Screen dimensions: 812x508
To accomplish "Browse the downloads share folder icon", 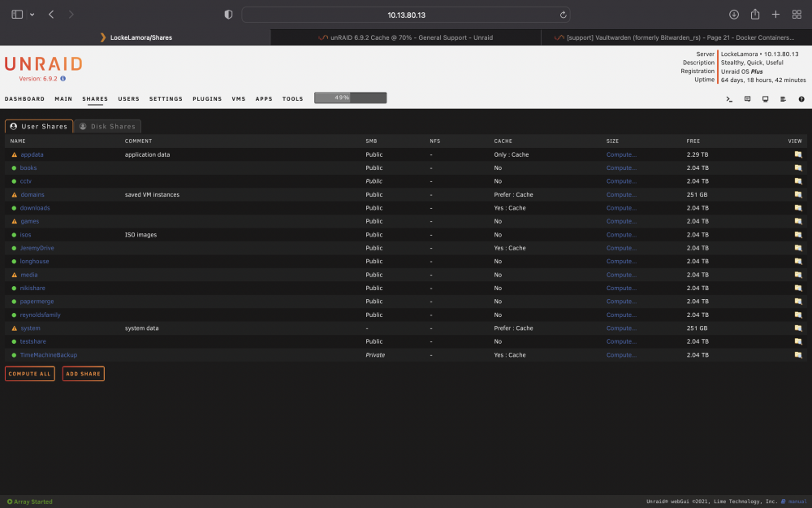I will [x=798, y=208].
